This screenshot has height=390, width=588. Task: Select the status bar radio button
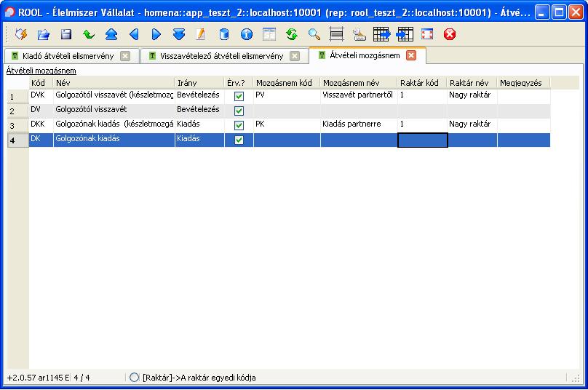point(134,378)
